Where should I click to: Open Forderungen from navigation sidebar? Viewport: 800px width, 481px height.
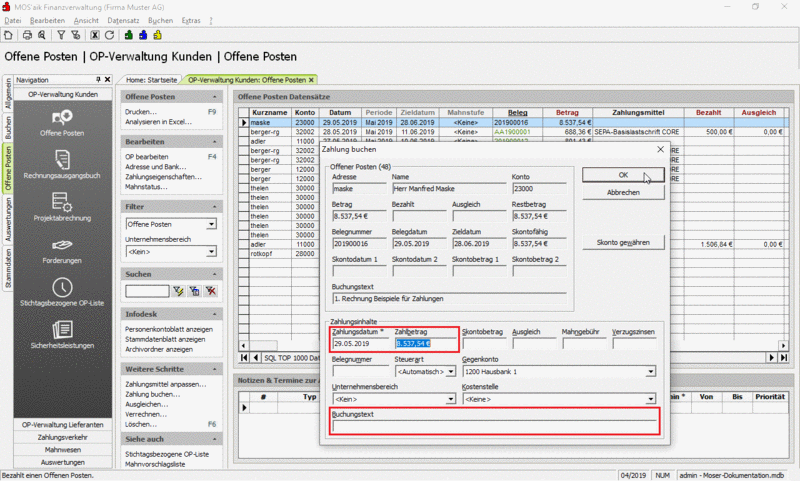pos(62,250)
